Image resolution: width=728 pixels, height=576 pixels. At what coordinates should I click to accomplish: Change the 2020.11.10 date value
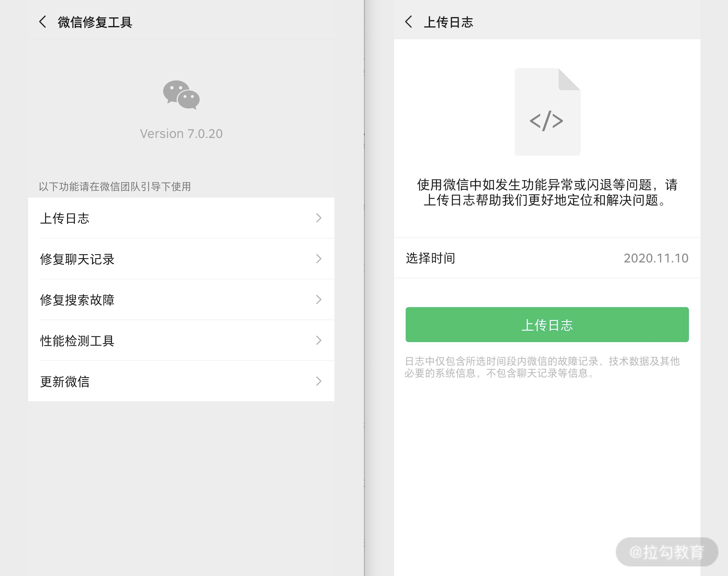656,258
